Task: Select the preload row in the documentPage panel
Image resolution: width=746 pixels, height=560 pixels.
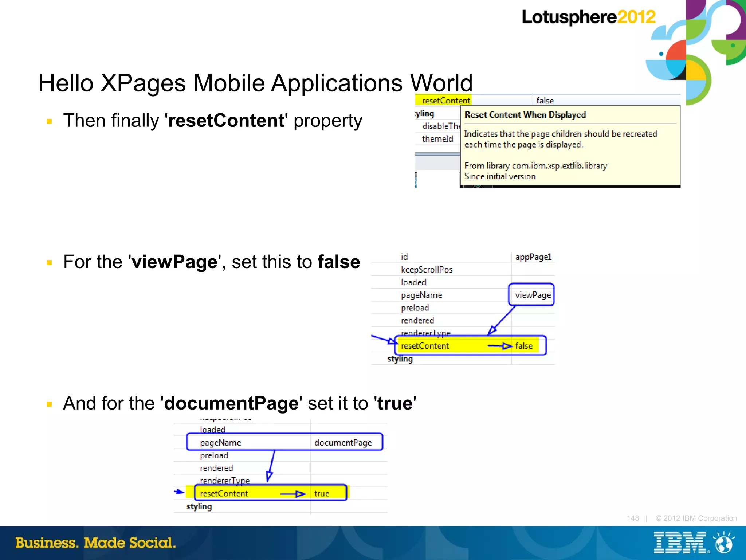Action: pyautogui.click(x=280, y=455)
